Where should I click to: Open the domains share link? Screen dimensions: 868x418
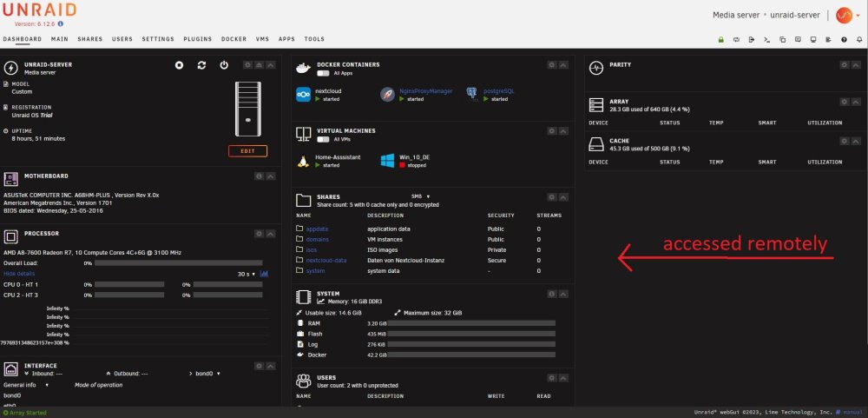click(x=317, y=240)
